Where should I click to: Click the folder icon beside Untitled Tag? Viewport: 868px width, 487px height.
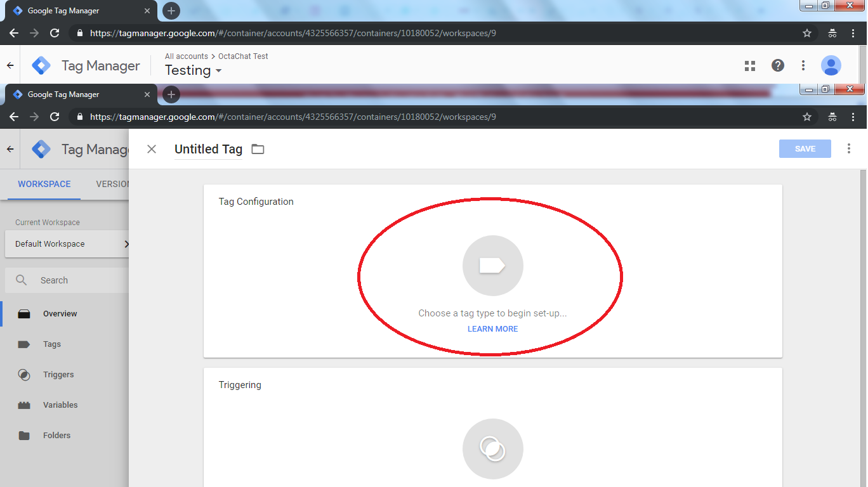258,150
